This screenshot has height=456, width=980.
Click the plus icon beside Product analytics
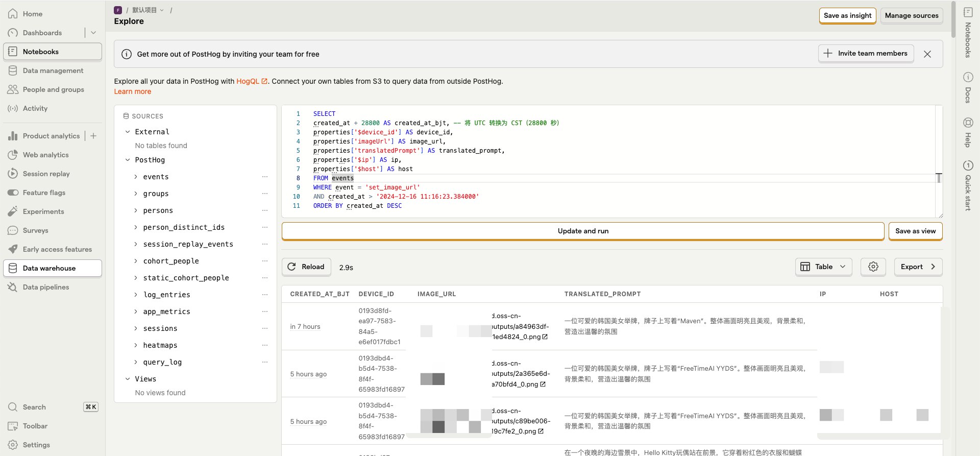pos(93,136)
